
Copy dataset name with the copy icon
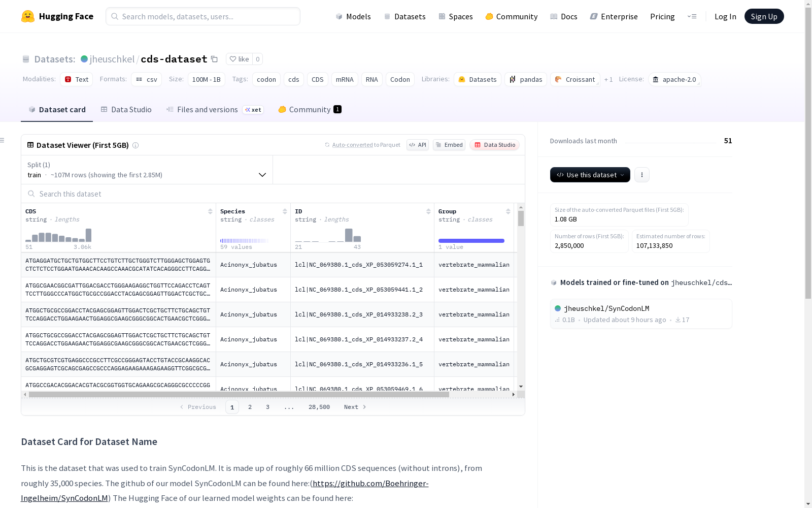(214, 59)
